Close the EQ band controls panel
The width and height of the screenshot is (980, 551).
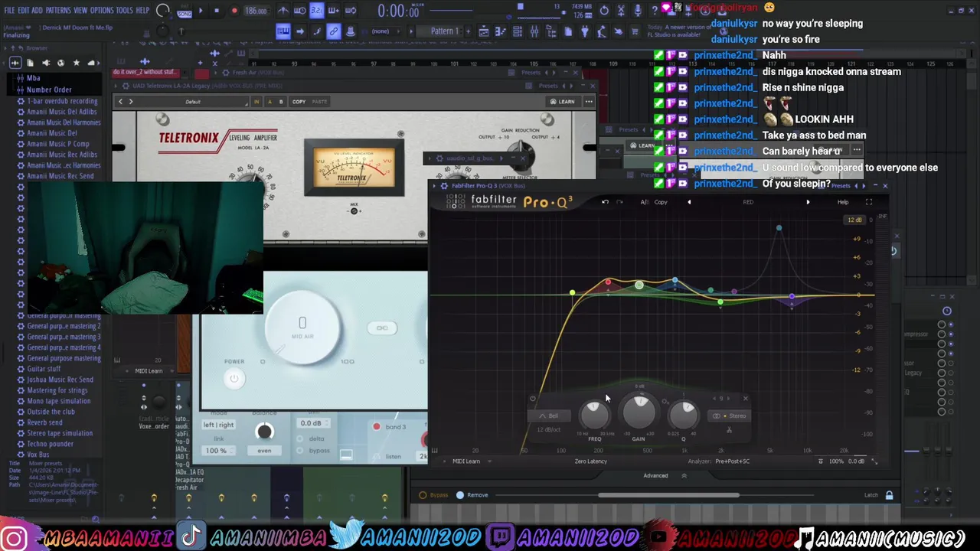[746, 398]
